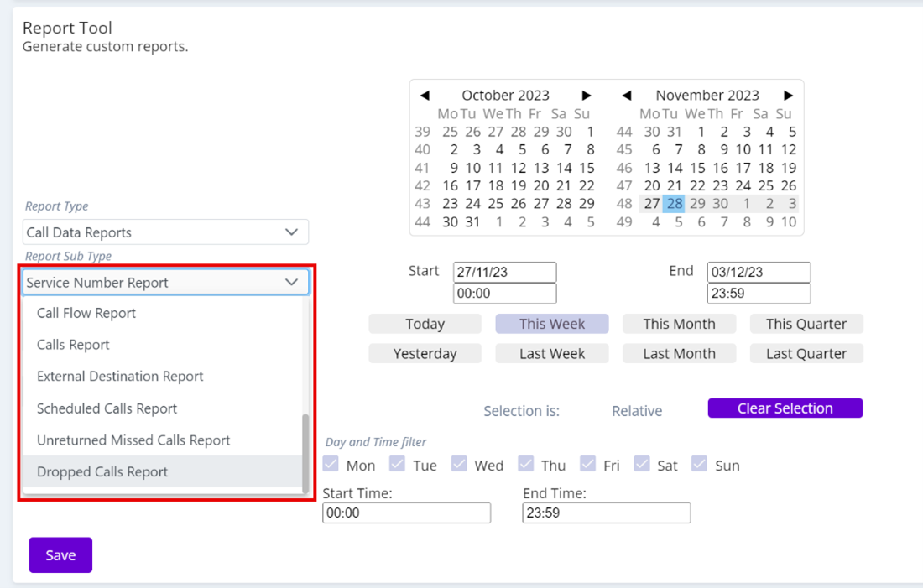The height and width of the screenshot is (588, 923).
Task: Save the report configuration
Action: click(x=60, y=554)
